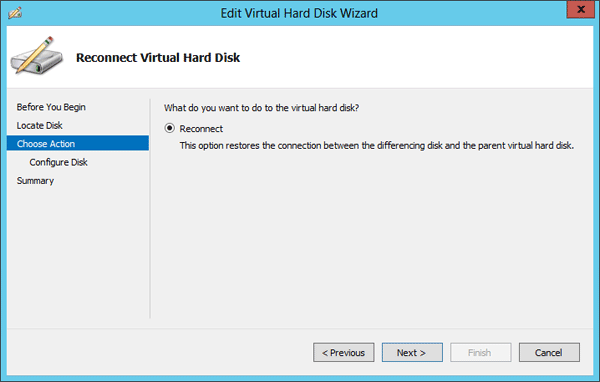Screen dimensions: 600x382
Task: Advance with the Next > button
Action: 412,352
